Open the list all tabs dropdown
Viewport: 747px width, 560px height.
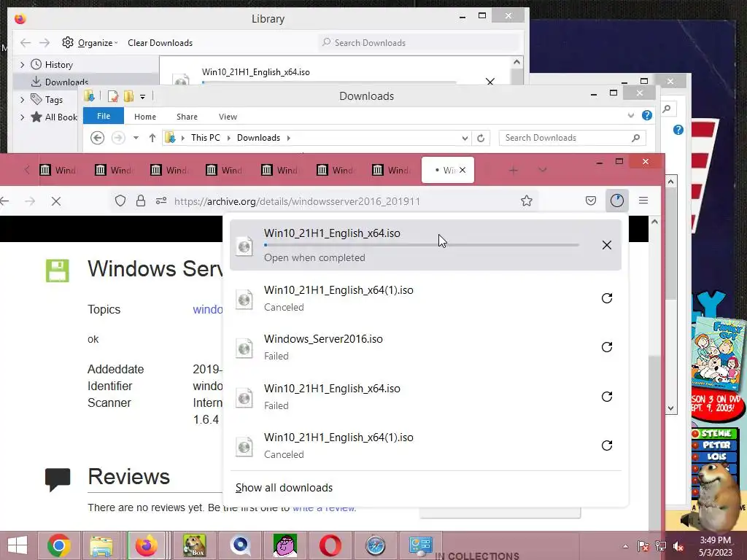[x=542, y=170]
